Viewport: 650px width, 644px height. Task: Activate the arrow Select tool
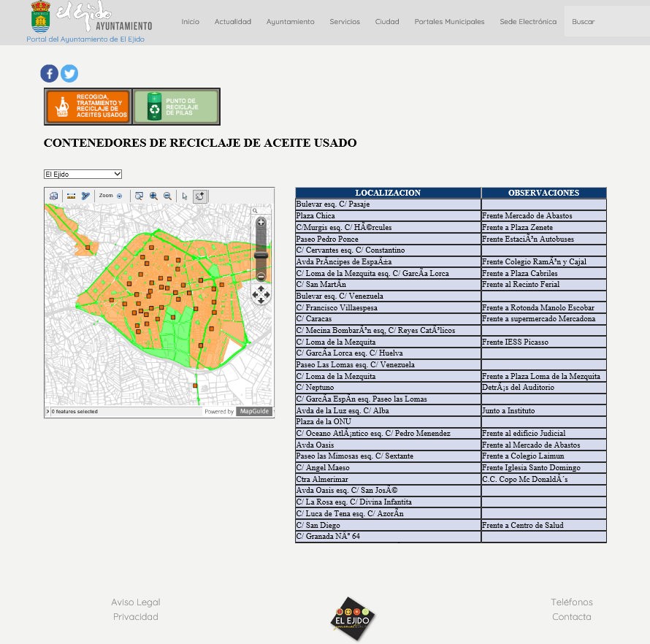tap(185, 196)
